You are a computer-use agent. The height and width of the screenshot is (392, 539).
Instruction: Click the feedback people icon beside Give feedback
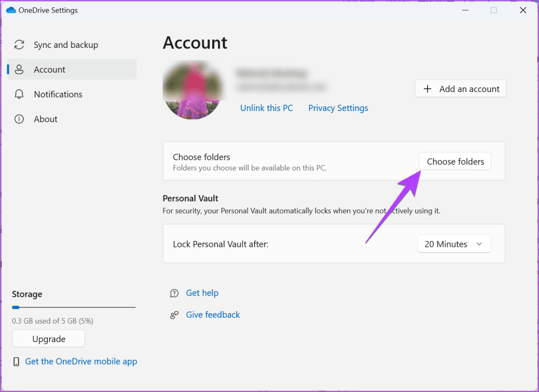(x=174, y=315)
